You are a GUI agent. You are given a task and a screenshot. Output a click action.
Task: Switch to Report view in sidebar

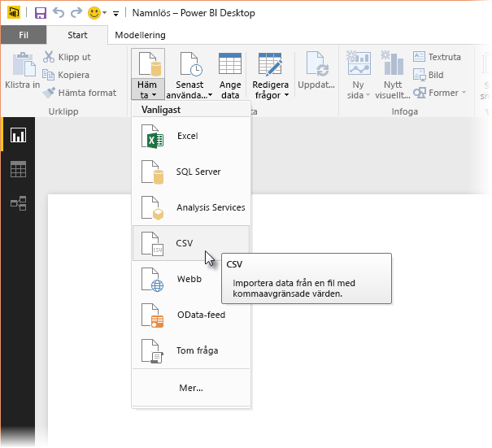(18, 135)
